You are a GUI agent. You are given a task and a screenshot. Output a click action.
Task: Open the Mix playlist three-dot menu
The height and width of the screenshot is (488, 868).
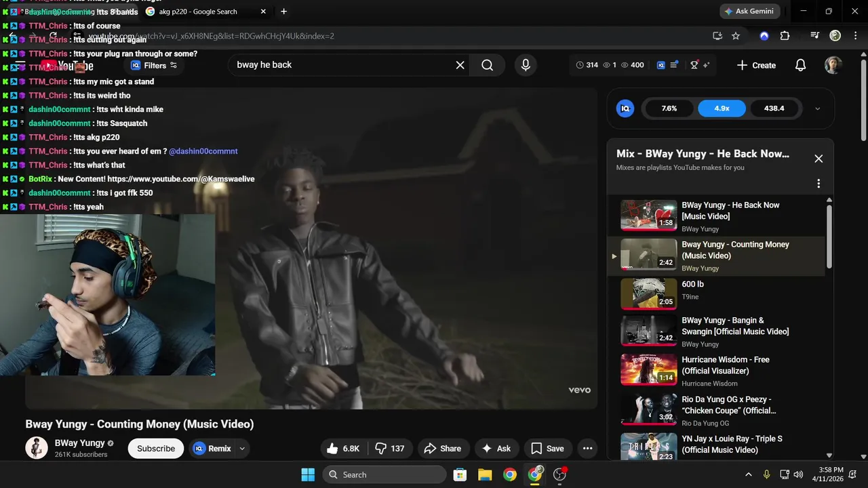coord(818,184)
